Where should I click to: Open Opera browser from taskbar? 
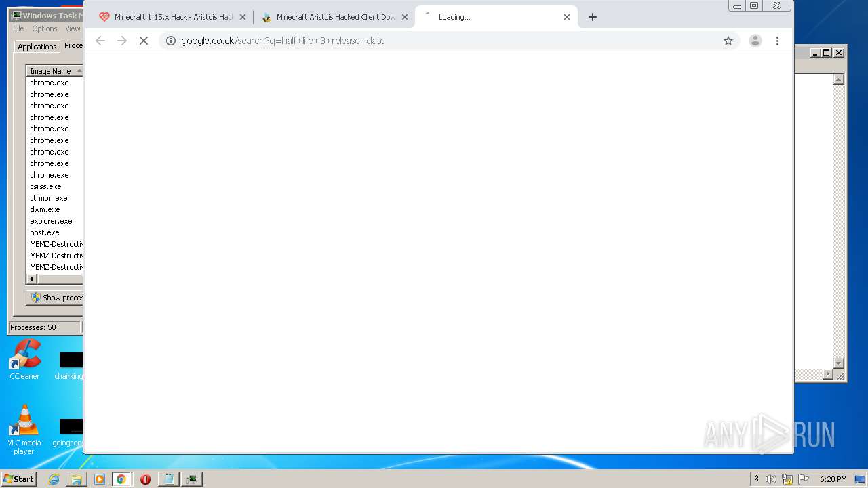pos(145,479)
